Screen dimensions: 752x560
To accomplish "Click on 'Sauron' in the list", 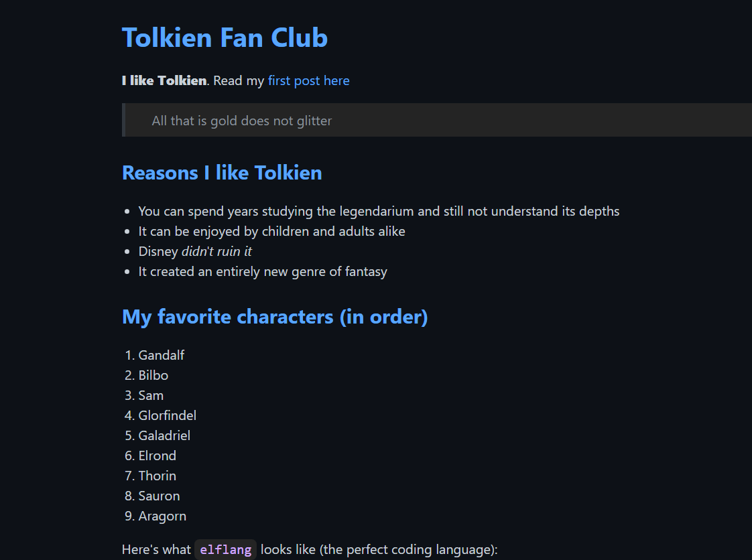I will point(159,496).
